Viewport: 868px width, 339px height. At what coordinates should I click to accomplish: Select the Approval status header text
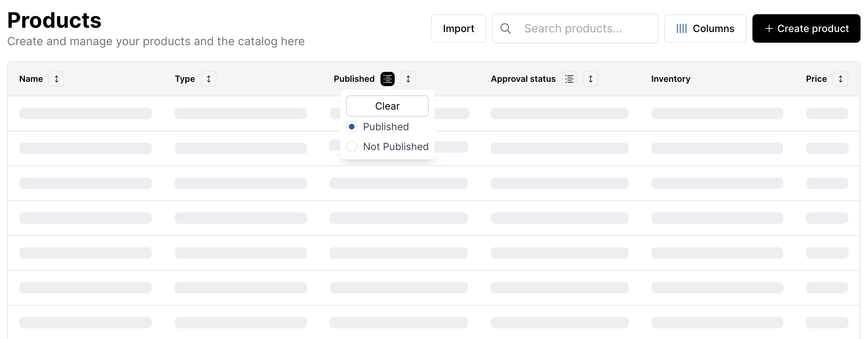coord(523,79)
